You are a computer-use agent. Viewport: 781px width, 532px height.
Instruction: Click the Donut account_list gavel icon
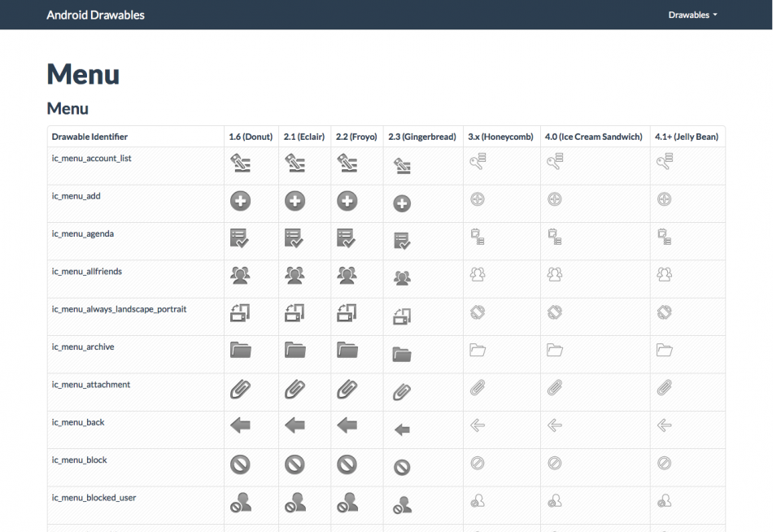click(x=241, y=162)
